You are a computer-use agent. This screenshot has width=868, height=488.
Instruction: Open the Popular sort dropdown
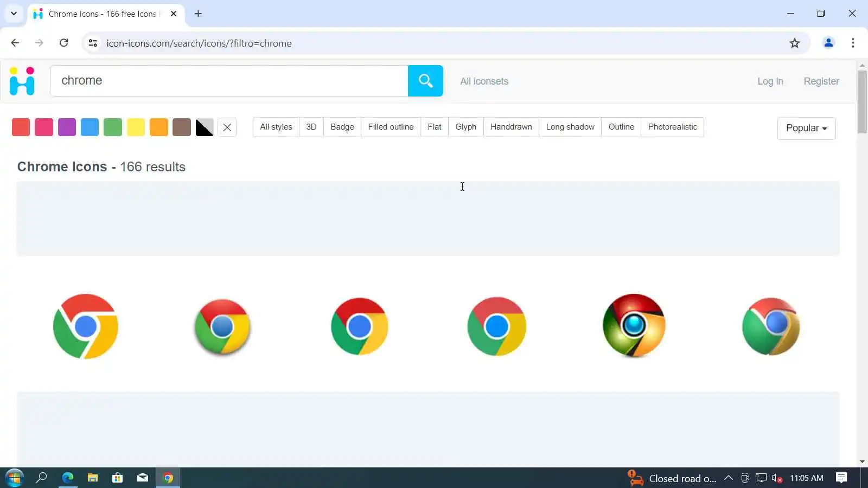click(806, 129)
